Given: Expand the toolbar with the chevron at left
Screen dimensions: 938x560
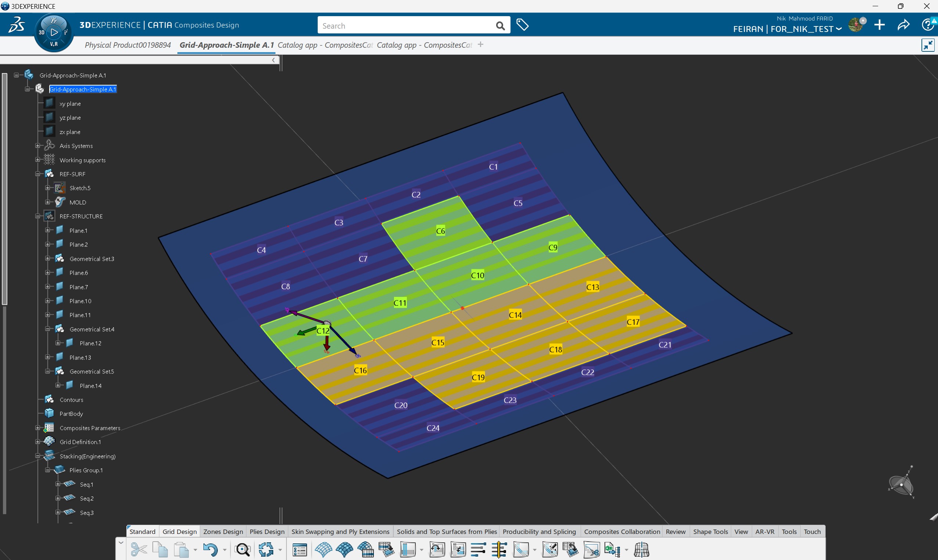Looking at the screenshot, I should coord(121,543).
